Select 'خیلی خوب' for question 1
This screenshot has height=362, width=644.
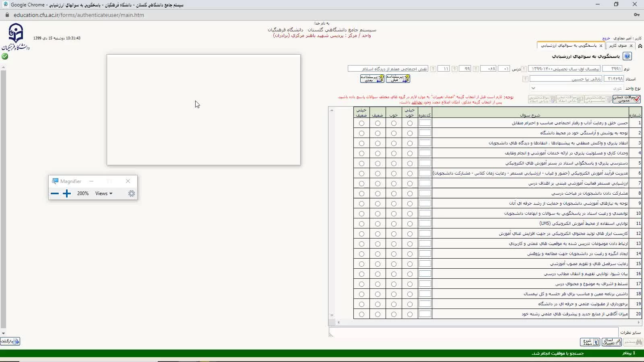point(410,123)
